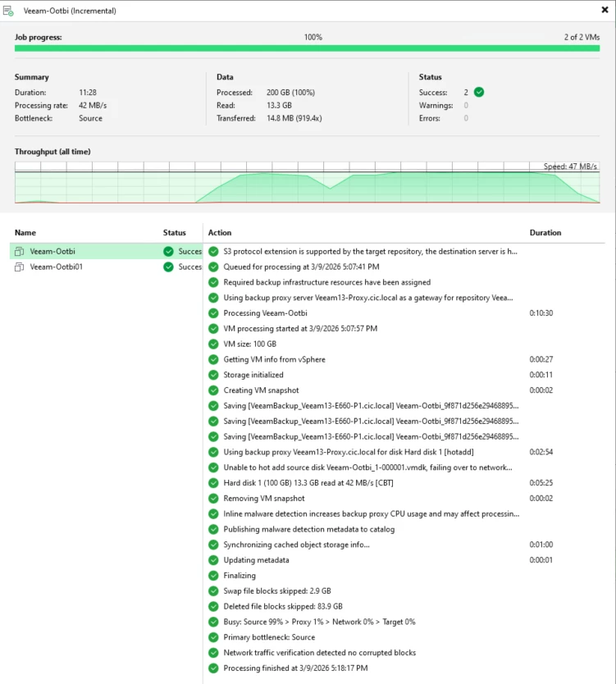Click the Action column header
The image size is (616, 684).
[x=220, y=232]
